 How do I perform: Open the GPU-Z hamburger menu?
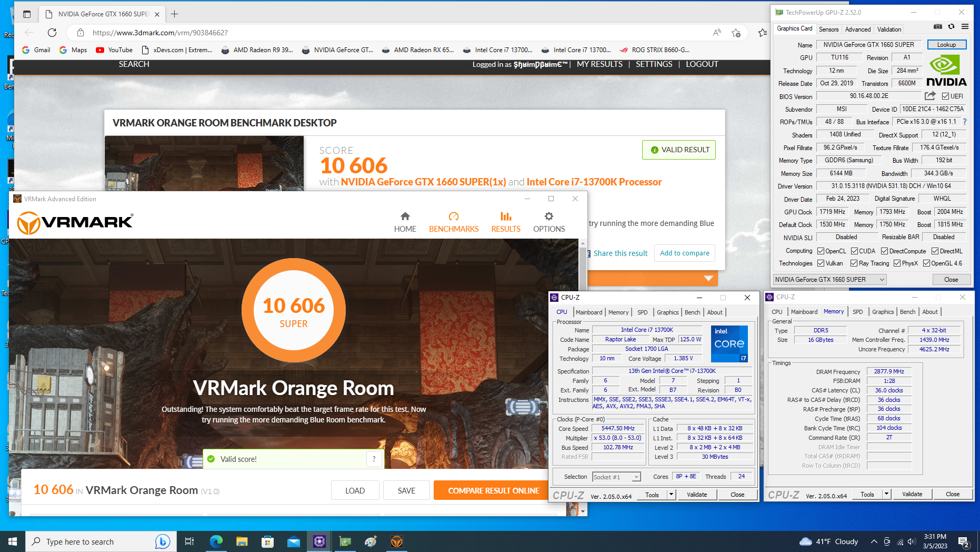(965, 27)
